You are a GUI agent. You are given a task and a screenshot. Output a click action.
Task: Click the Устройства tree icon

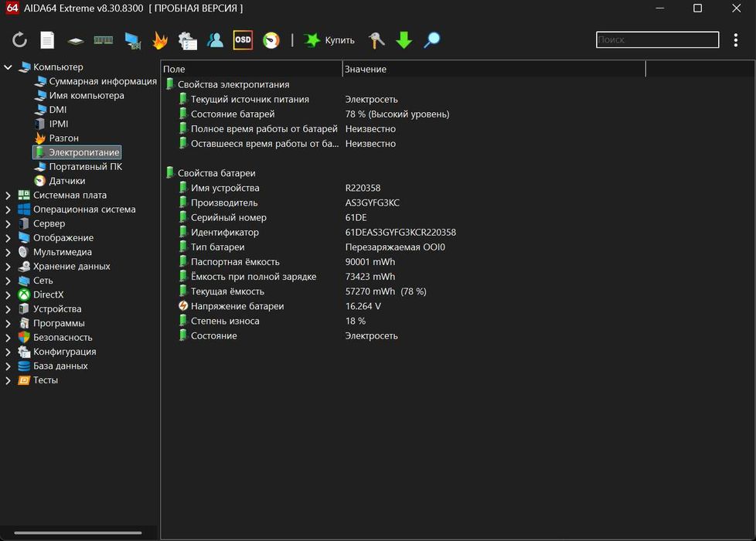pos(24,308)
